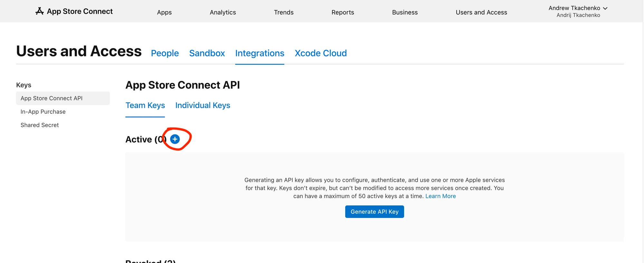The width and height of the screenshot is (644, 263).
Task: Open Shared Secret in sidebar
Action: pos(40,125)
